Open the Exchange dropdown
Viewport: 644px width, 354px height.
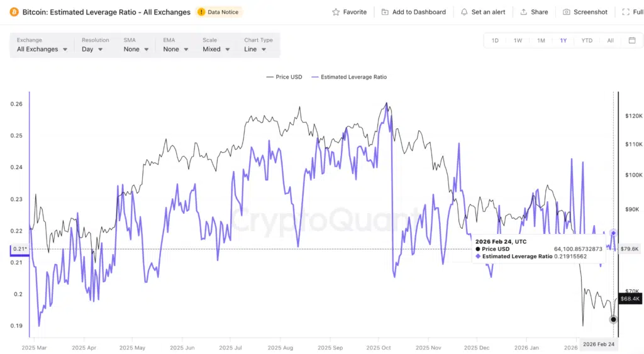pos(42,49)
